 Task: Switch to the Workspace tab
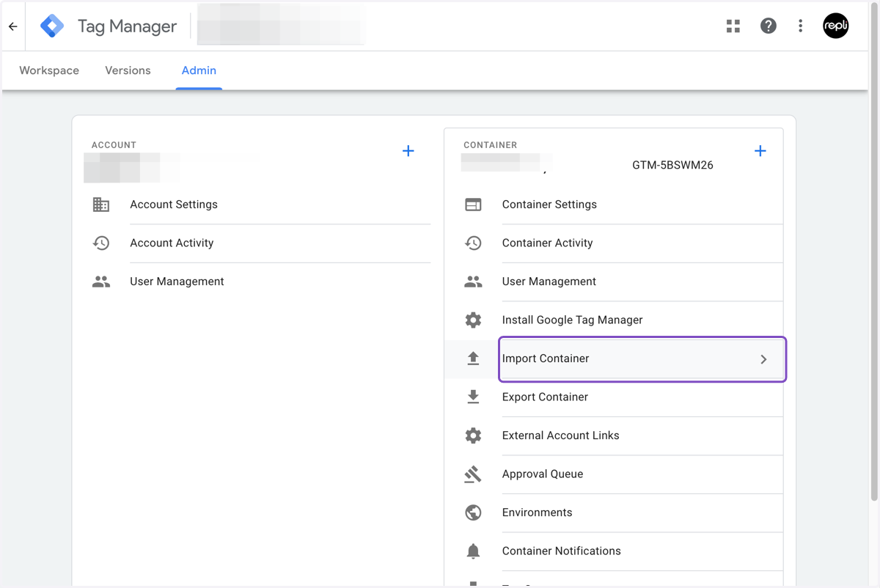tap(49, 70)
